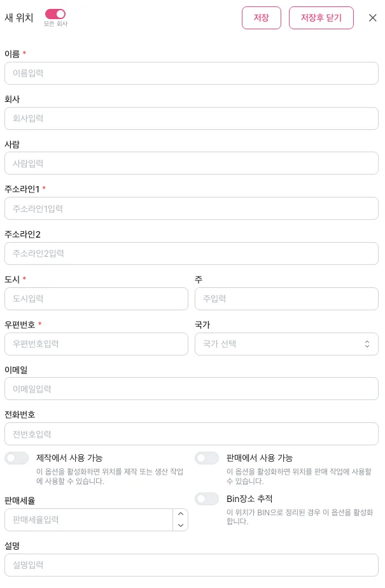
Task: Focus the 도시 input field
Action: point(96,299)
